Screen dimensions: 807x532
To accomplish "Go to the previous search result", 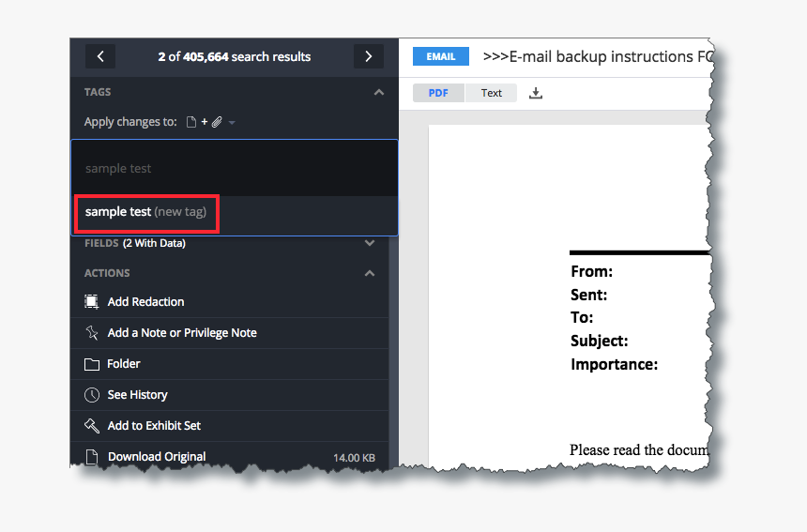I will point(100,56).
